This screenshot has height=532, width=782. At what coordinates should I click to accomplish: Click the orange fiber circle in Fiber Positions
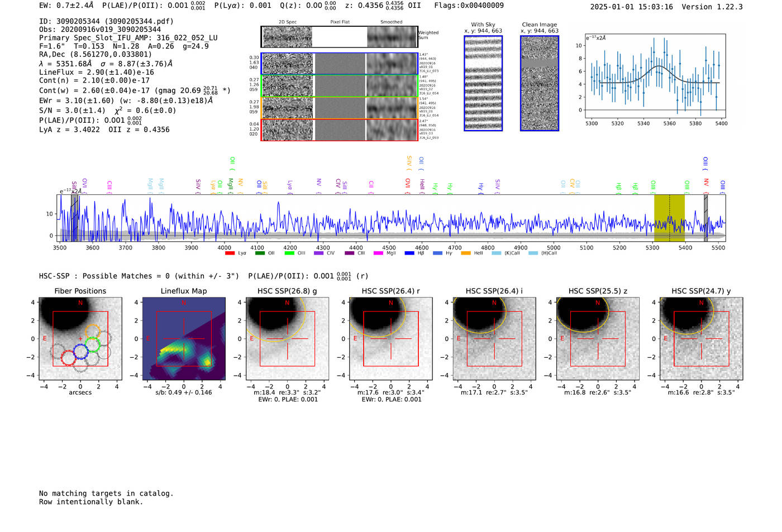93,332
